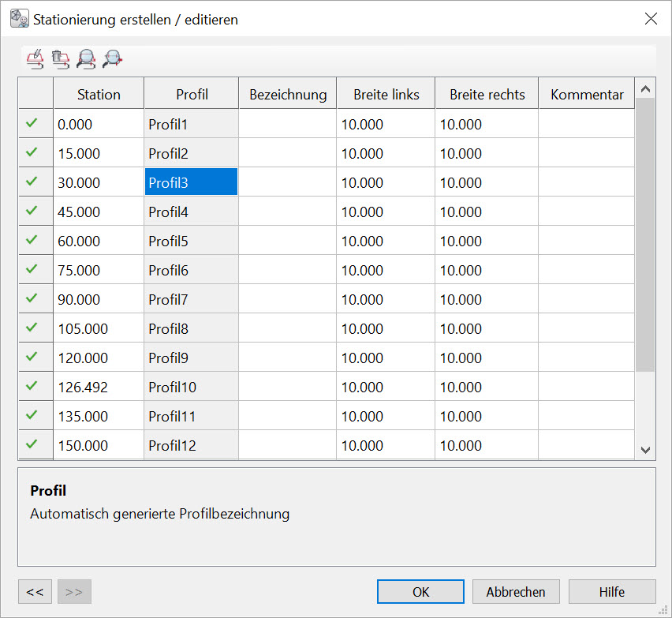
Task: Click the green checkmark beside station 126.492
Action: (x=32, y=386)
